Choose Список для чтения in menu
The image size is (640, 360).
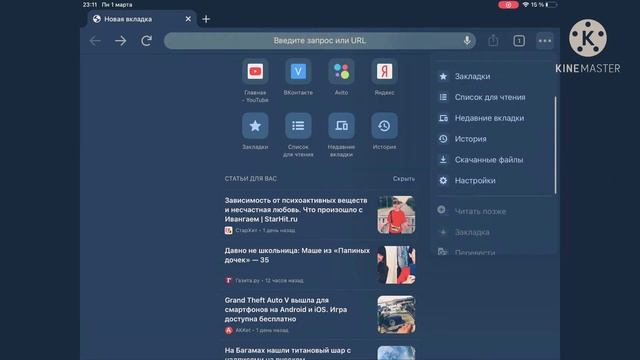(494, 97)
